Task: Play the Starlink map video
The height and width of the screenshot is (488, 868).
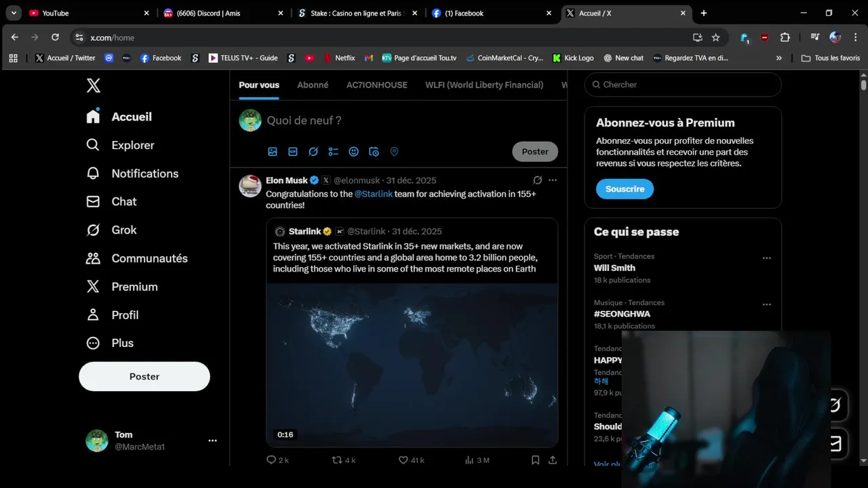Action: [x=412, y=365]
